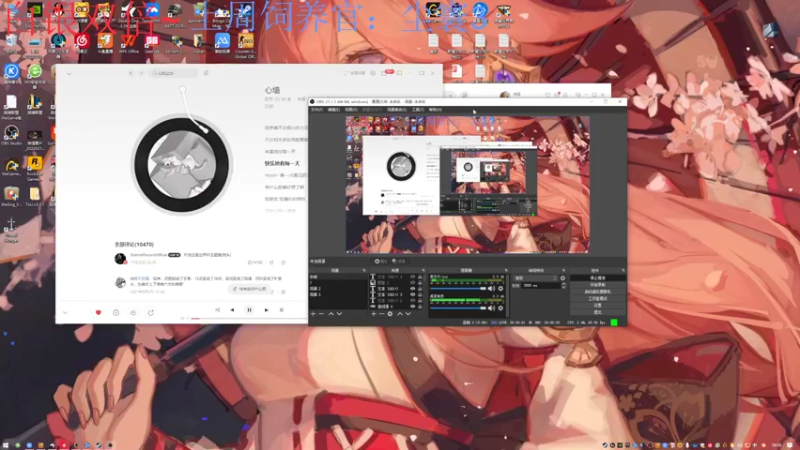The width and height of the screenshot is (800, 450).
Task: Toggle lock on third source row
Action: (420, 288)
